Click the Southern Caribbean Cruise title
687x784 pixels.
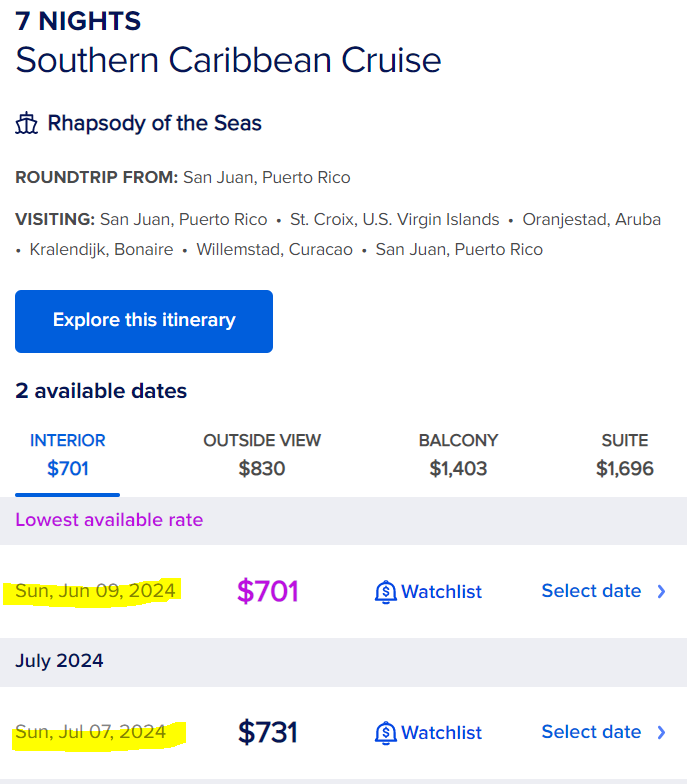click(x=228, y=60)
